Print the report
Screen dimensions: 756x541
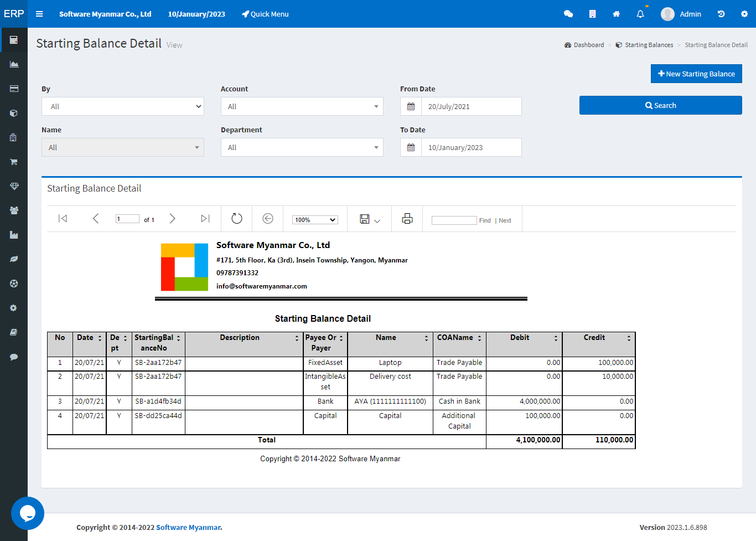[x=407, y=219]
